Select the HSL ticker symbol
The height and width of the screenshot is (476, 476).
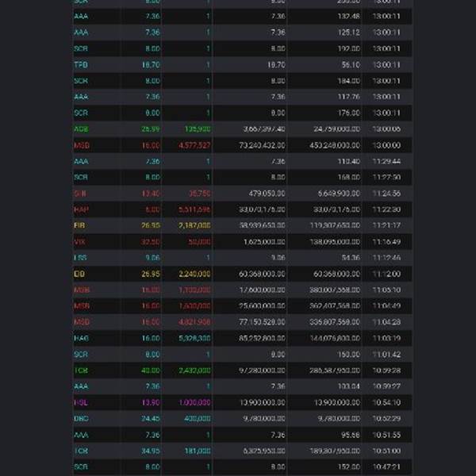tap(81, 402)
